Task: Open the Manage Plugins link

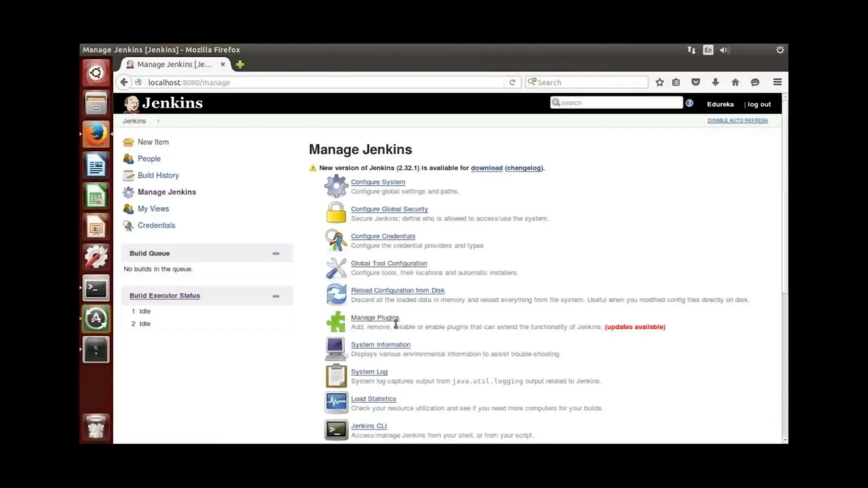Action: [375, 317]
